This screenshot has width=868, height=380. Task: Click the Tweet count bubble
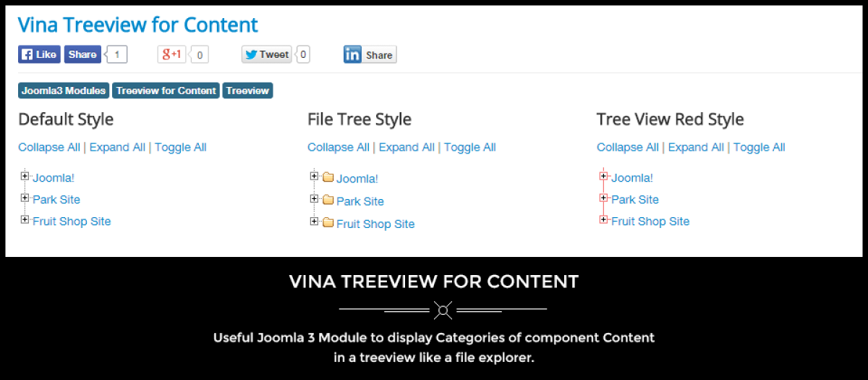click(303, 54)
